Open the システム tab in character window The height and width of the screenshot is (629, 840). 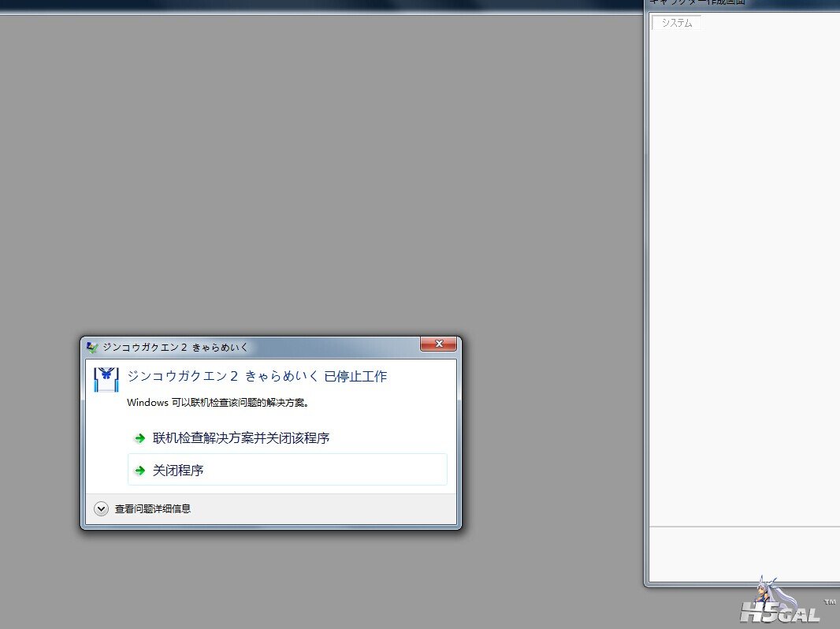(677, 23)
